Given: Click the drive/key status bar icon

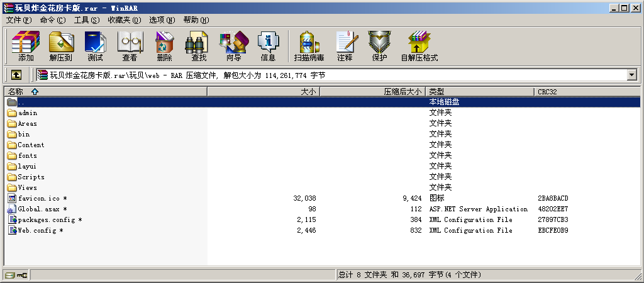Looking at the screenshot, I should [x=16, y=275].
